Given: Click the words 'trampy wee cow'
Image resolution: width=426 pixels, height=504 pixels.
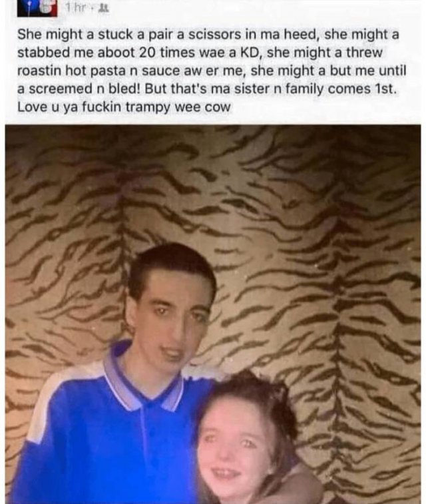Looking at the screenshot, I should point(178,107).
